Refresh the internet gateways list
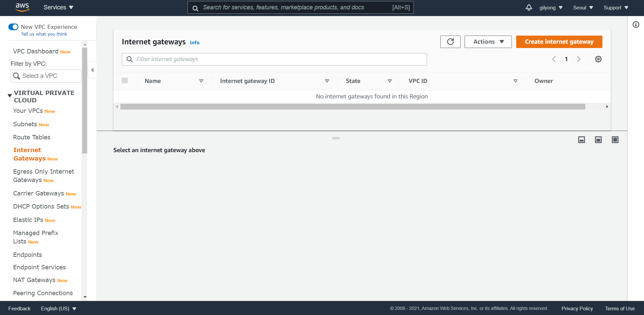The image size is (644, 315). pos(450,42)
